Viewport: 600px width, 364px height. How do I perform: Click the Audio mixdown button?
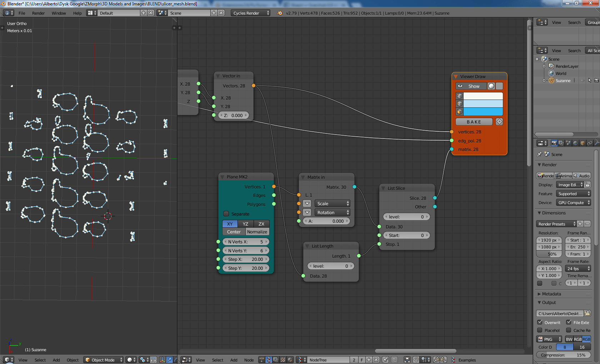coord(582,176)
